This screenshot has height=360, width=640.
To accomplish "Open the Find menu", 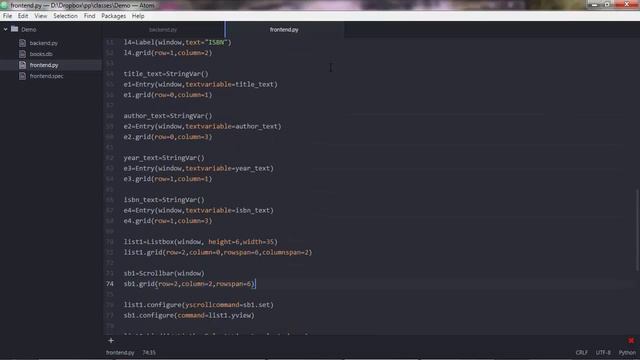I will coord(89,16).
